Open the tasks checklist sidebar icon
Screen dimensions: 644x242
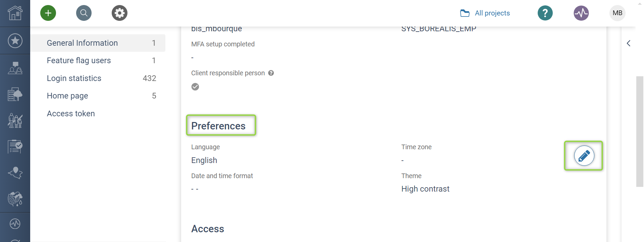(15, 147)
